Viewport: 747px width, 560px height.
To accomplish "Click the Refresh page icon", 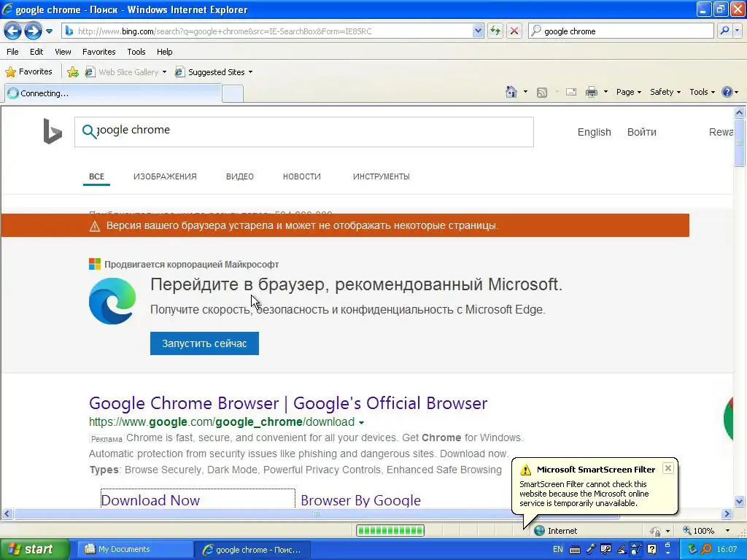I will (495, 31).
